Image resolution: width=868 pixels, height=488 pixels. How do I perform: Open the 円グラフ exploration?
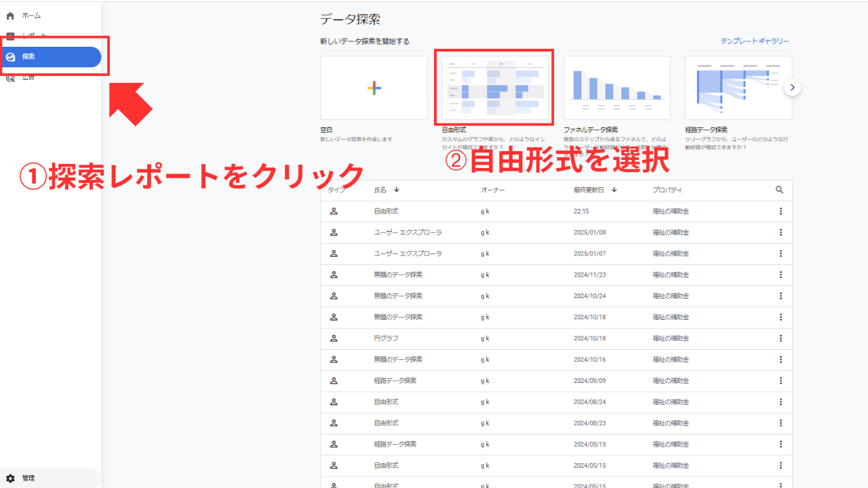386,338
